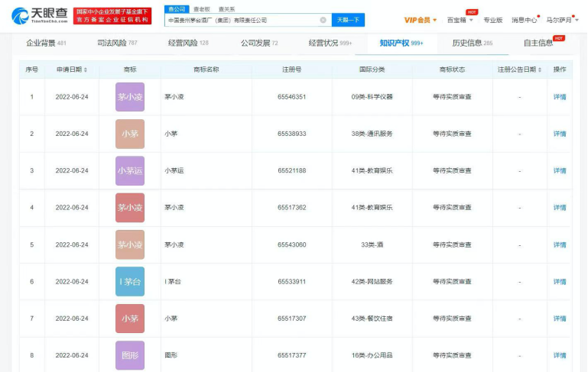Clear the search box text
The height and width of the screenshot is (372, 588).
point(323,20)
